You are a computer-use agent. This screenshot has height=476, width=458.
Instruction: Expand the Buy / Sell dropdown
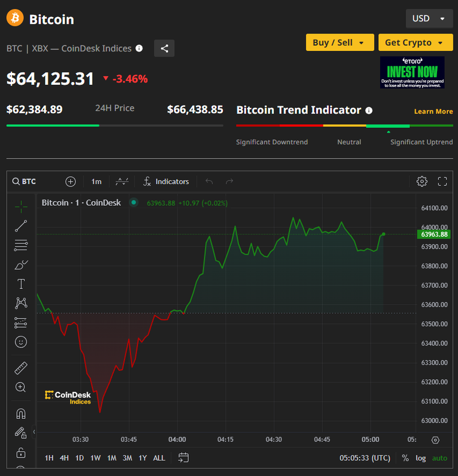340,42
